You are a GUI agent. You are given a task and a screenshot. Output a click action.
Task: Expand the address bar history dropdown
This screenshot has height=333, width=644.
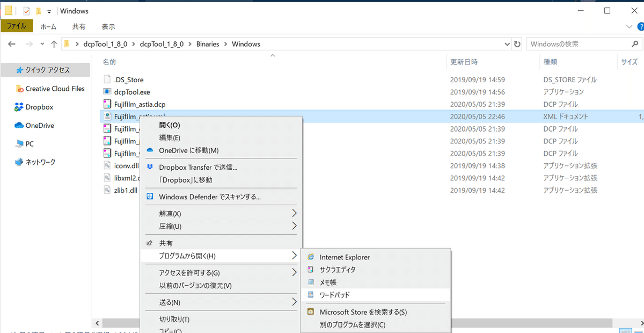(x=507, y=44)
